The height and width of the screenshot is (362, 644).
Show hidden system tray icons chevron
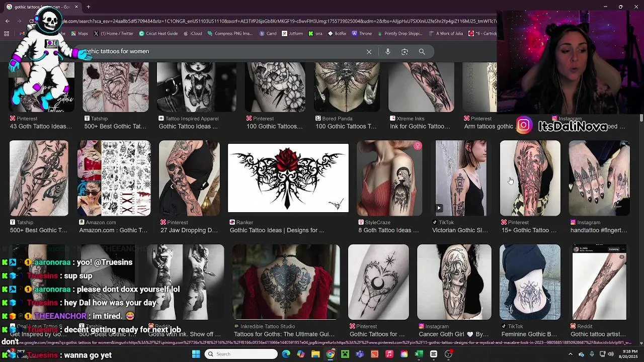pos(570,354)
